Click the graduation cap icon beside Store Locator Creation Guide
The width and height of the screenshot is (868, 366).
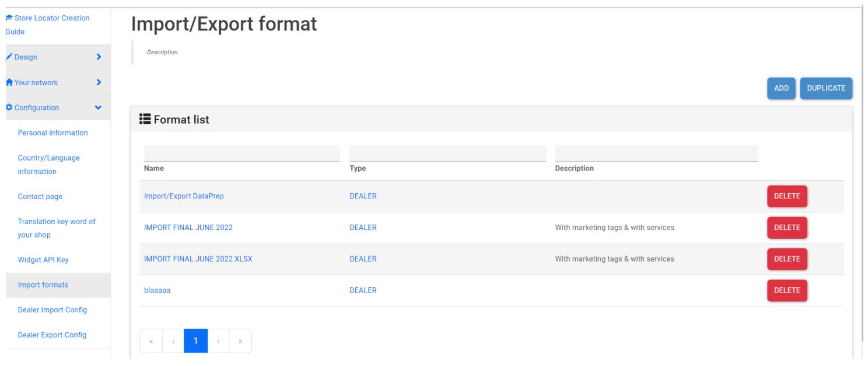click(x=9, y=18)
